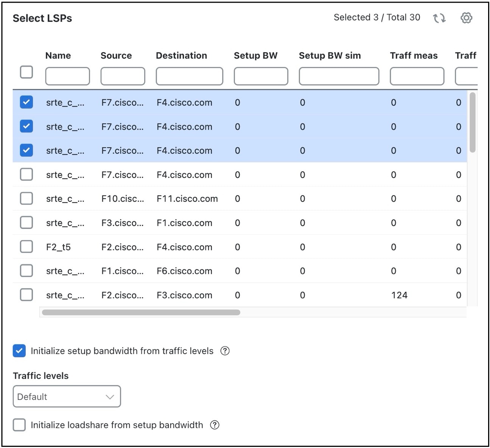The height and width of the screenshot is (448, 490).
Task: Sort by the Name column header
Action: pos(58,56)
